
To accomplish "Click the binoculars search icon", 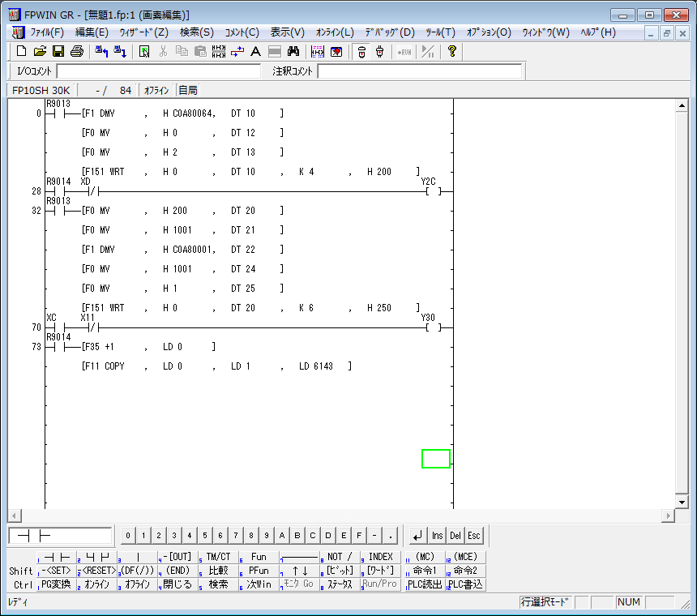I will pos(293,52).
